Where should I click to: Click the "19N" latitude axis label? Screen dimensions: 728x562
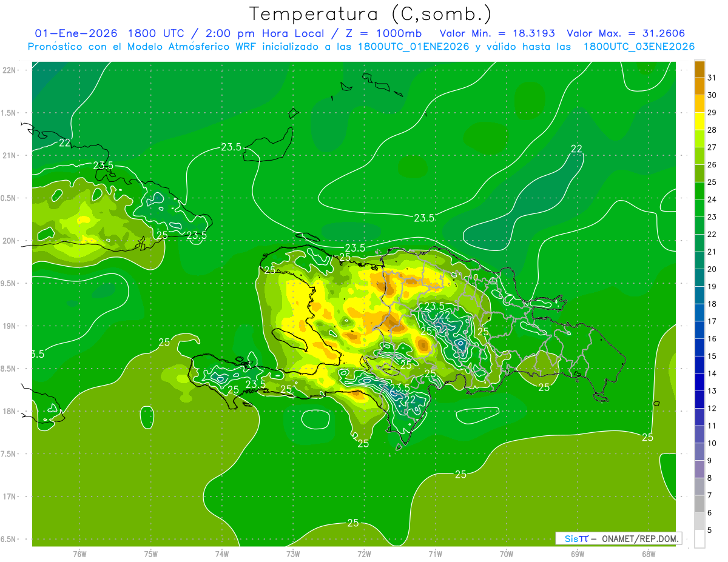pos(10,326)
